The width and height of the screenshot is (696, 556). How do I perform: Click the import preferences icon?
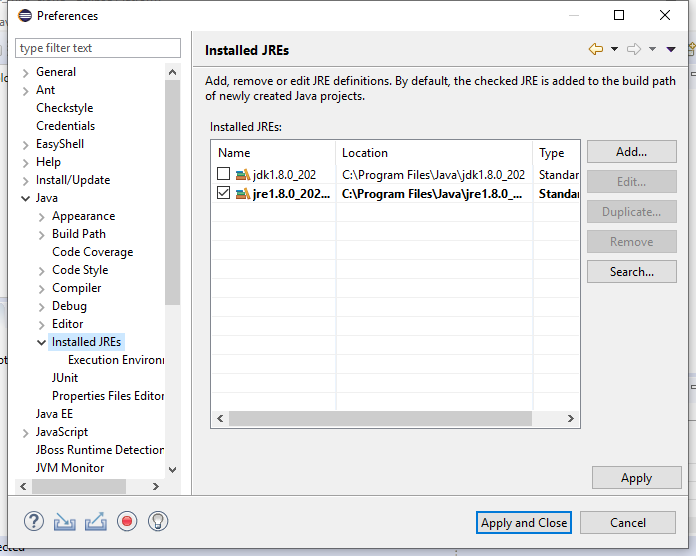(64, 521)
